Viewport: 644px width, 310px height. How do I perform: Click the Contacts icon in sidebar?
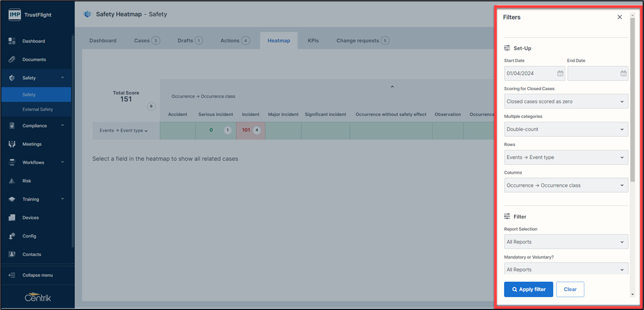pos(12,254)
